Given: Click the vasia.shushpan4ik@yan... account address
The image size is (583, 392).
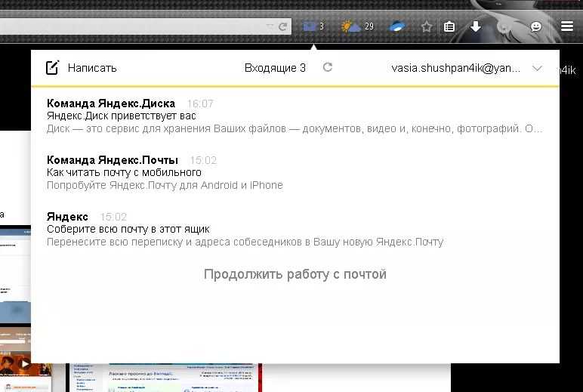Looking at the screenshot, I should point(456,68).
